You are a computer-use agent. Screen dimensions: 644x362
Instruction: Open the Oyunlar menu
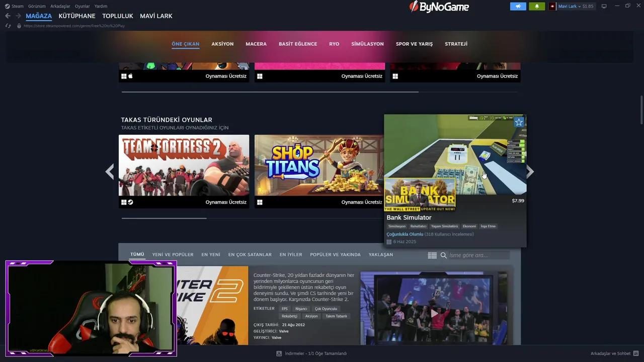pyautogui.click(x=83, y=6)
